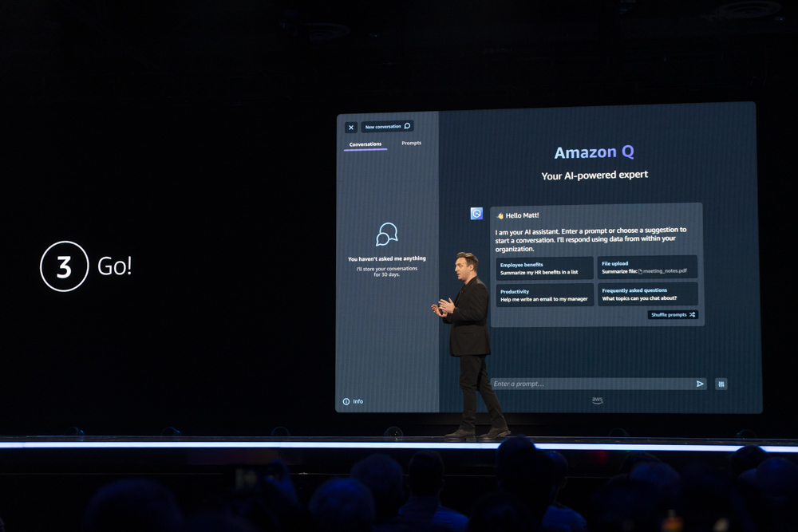Click the Amazon Q heading
Image resolution: width=798 pixels, height=532 pixels.
point(595,152)
